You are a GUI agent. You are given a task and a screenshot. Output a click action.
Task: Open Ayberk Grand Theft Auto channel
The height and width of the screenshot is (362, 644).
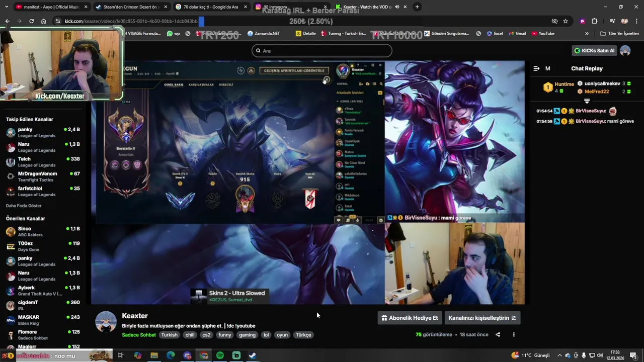43,291
